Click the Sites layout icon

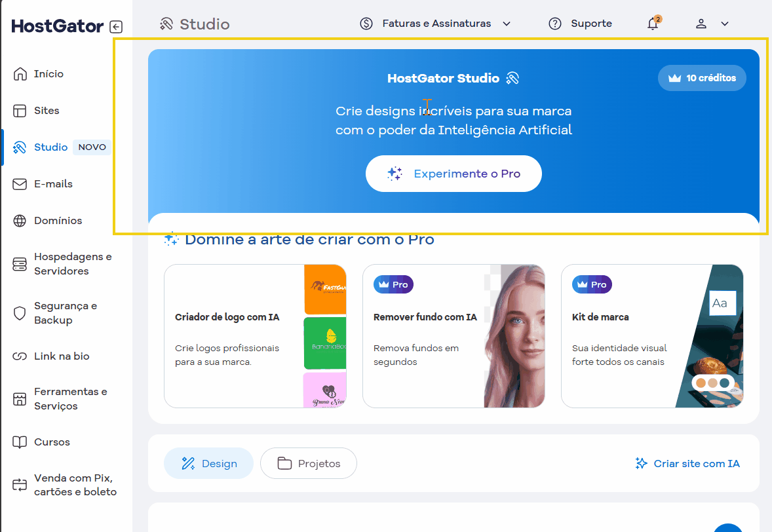pyautogui.click(x=20, y=111)
